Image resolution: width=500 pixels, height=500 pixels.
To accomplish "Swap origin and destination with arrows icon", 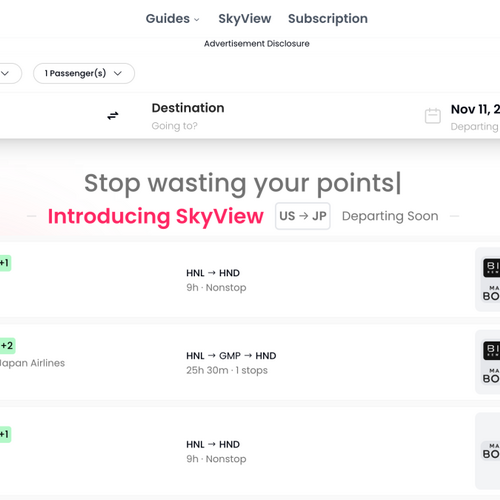I will coord(113,116).
